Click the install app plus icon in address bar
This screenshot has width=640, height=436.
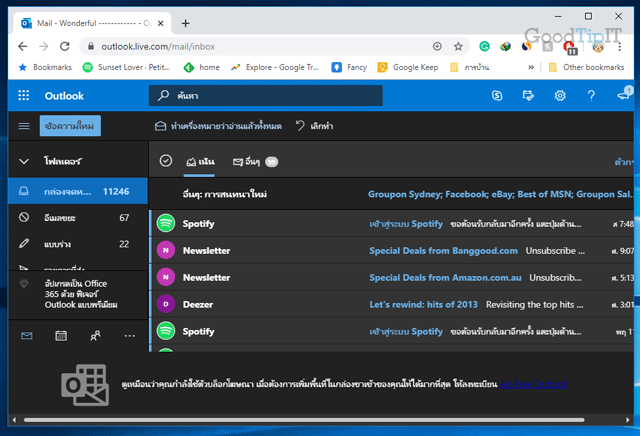point(437,47)
